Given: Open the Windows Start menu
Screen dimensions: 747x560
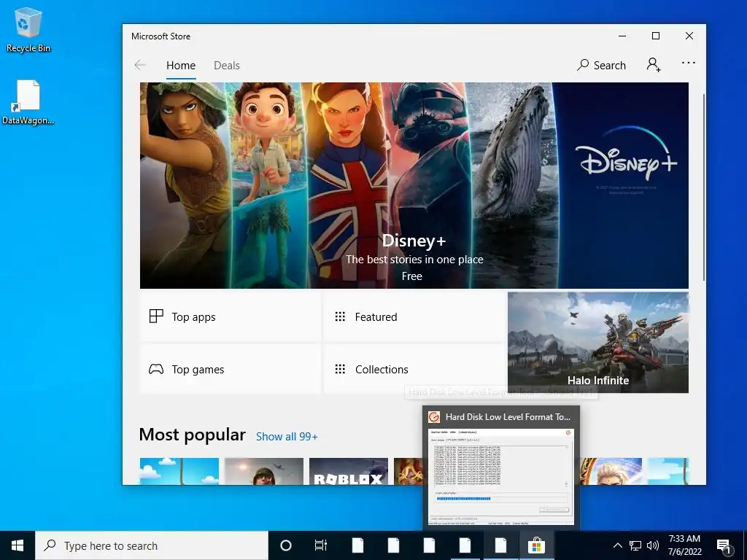Looking at the screenshot, I should pos(18,545).
